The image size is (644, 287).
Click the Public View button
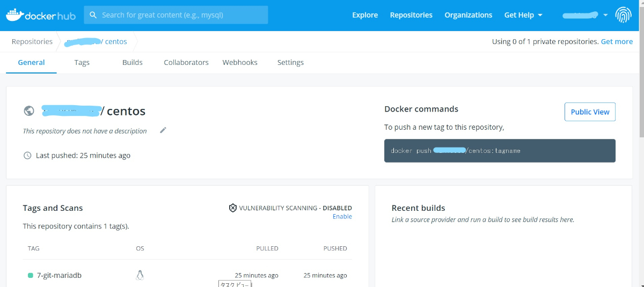(590, 112)
